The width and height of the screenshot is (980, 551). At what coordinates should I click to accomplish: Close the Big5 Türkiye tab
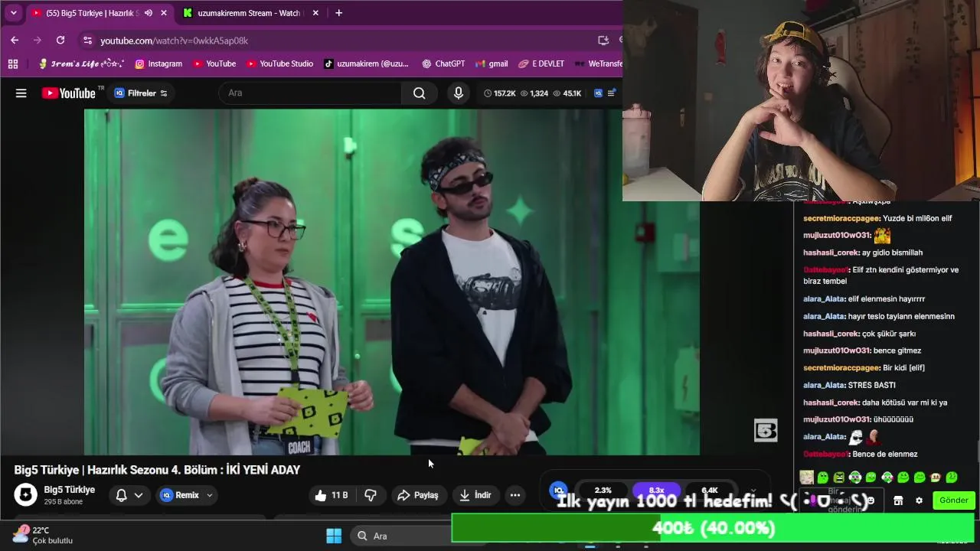[163, 13]
